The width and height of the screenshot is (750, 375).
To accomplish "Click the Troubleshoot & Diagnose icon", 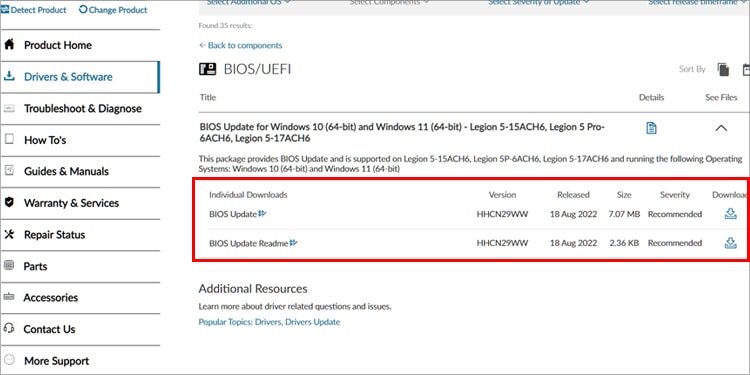I will 9,108.
